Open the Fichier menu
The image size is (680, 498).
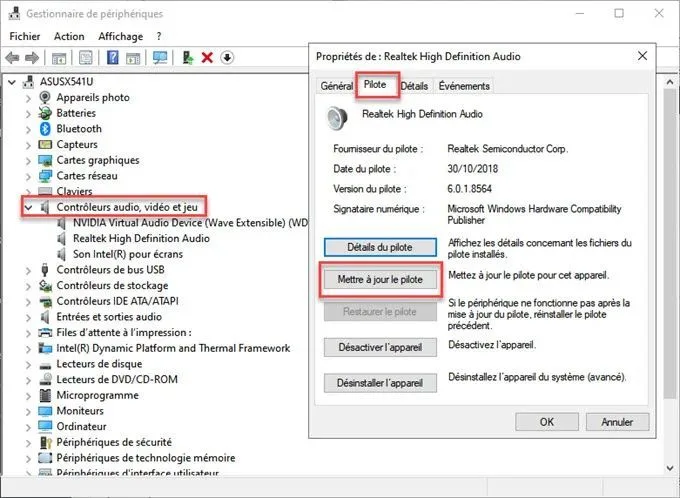25,36
